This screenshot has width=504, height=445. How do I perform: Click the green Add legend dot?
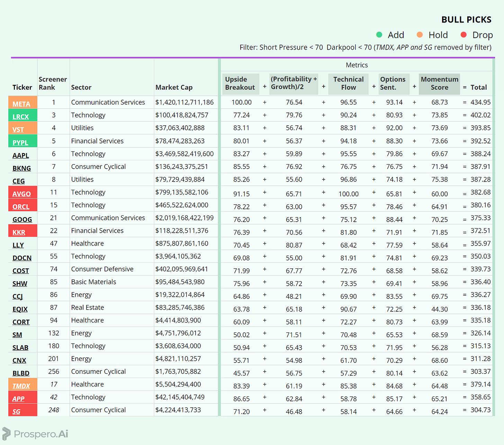click(x=379, y=35)
